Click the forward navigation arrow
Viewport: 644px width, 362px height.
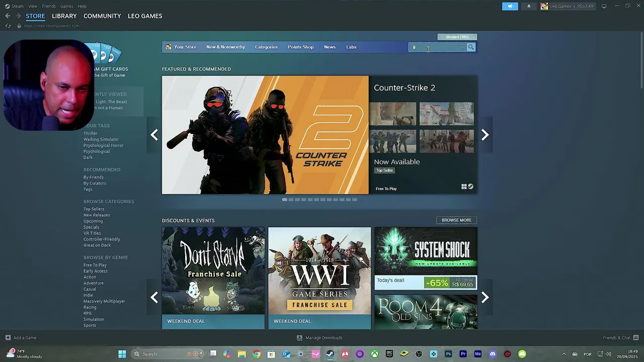click(x=19, y=16)
